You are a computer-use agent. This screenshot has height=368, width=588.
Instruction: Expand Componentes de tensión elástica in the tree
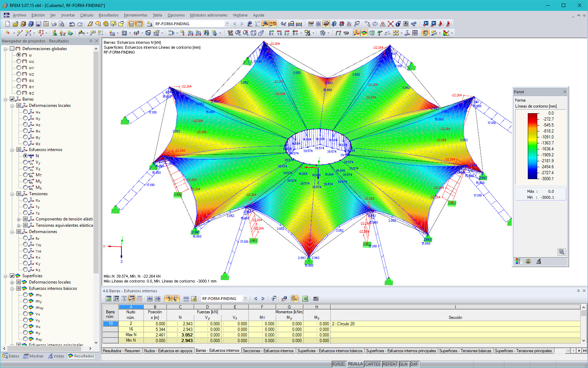tap(19, 219)
